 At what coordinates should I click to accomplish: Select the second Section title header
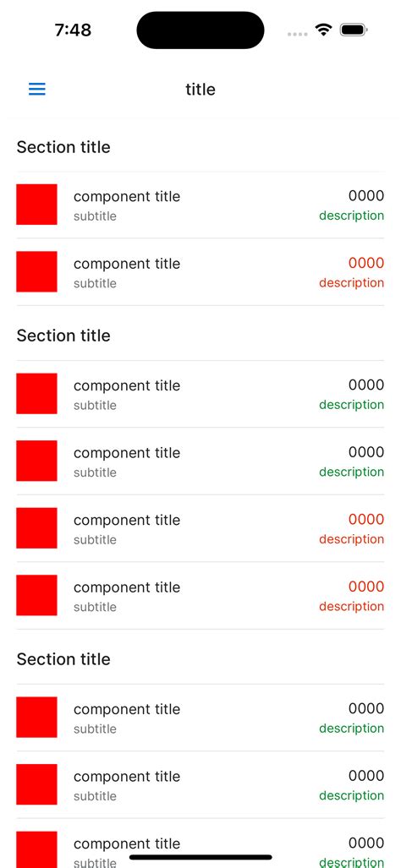(x=63, y=336)
